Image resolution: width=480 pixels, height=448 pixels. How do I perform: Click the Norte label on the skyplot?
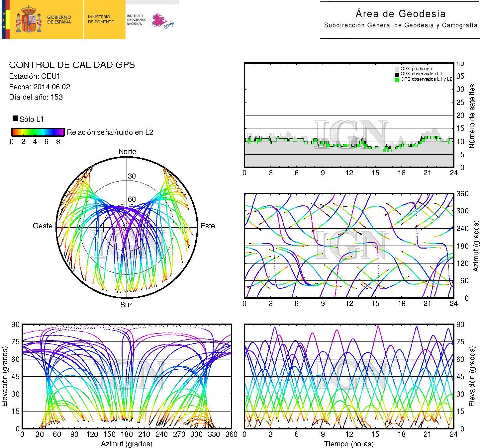127,152
